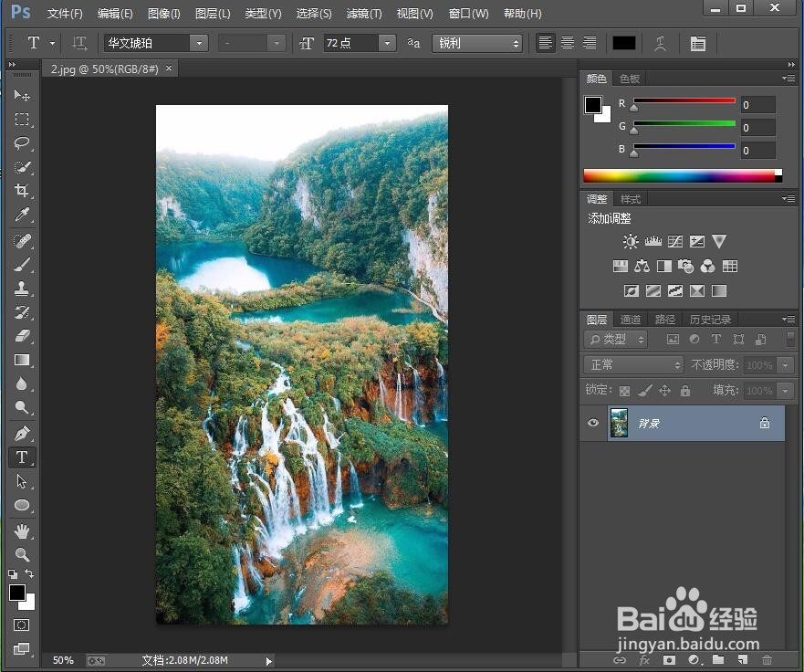Add a Curves adjustment layer
Viewport: 804px width, 672px height.
coord(674,241)
